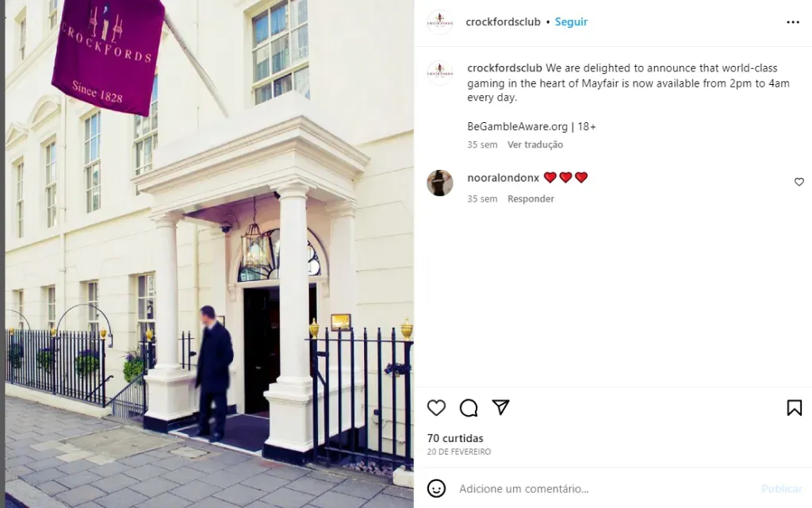Save the post with the bookmark icon

coord(795,408)
